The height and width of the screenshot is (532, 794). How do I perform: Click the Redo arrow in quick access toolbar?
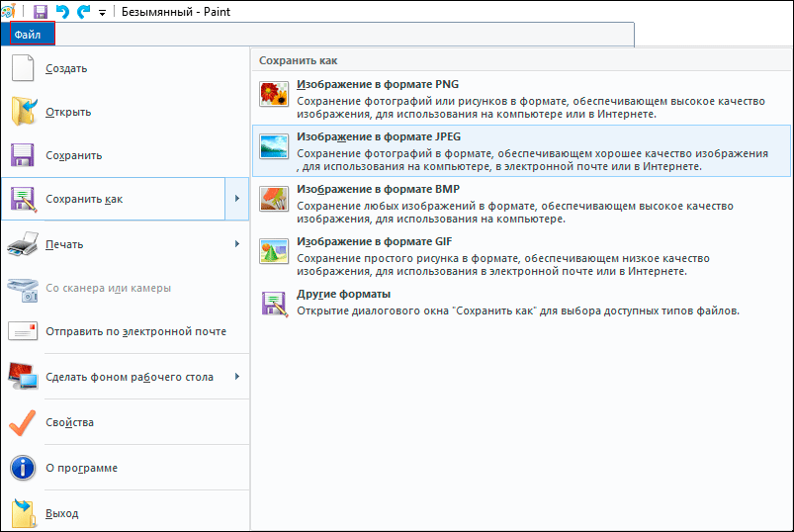[x=83, y=11]
